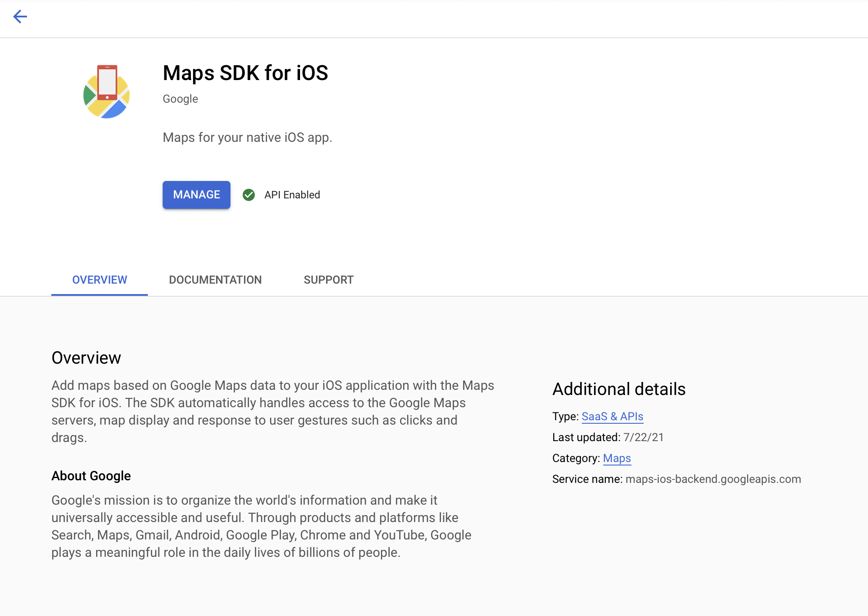The height and width of the screenshot is (616, 868).
Task: Follow the SaaS & APIs type link
Action: pos(612,416)
